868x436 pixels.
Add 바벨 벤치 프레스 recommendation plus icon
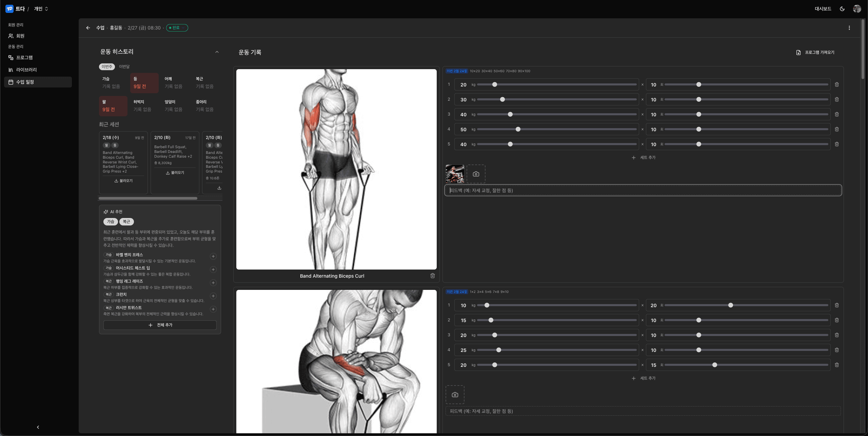[213, 256]
